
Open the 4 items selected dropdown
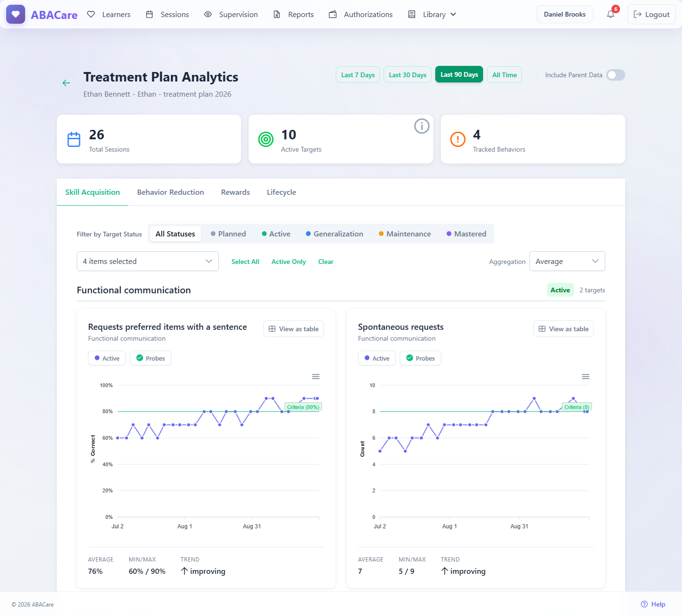point(148,261)
